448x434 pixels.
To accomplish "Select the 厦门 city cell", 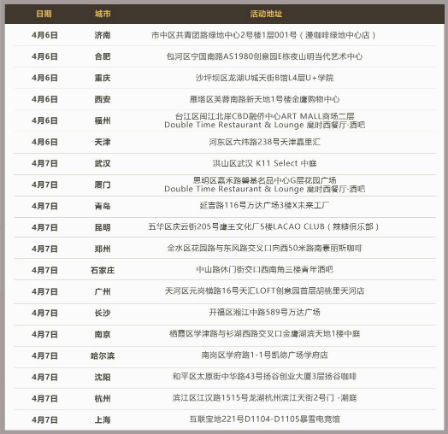I will tap(102, 185).
